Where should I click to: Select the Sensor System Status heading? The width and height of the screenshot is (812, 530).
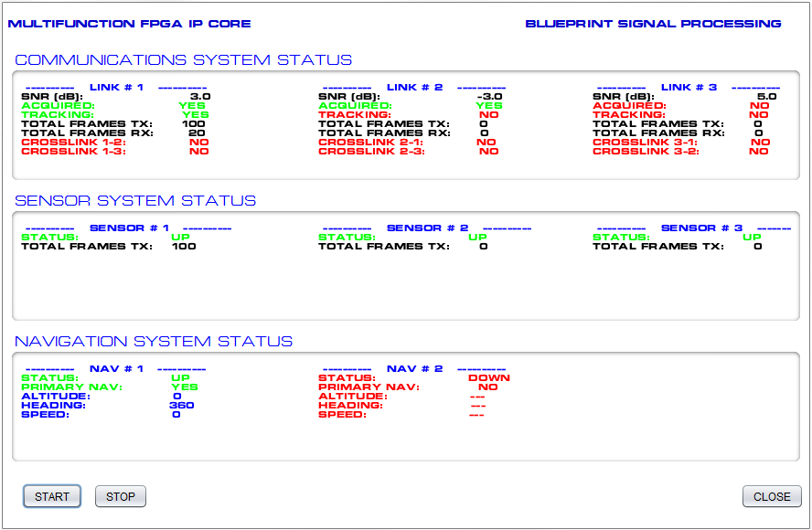135,201
